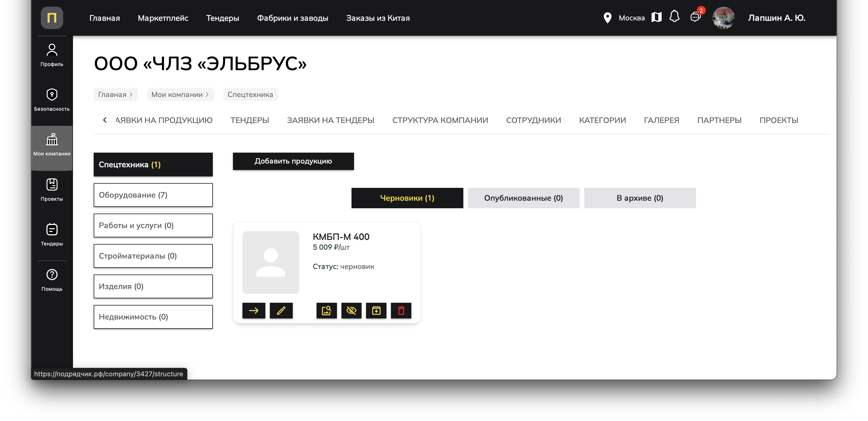
Task: Select Недвижимость (0) category
Action: point(153,317)
